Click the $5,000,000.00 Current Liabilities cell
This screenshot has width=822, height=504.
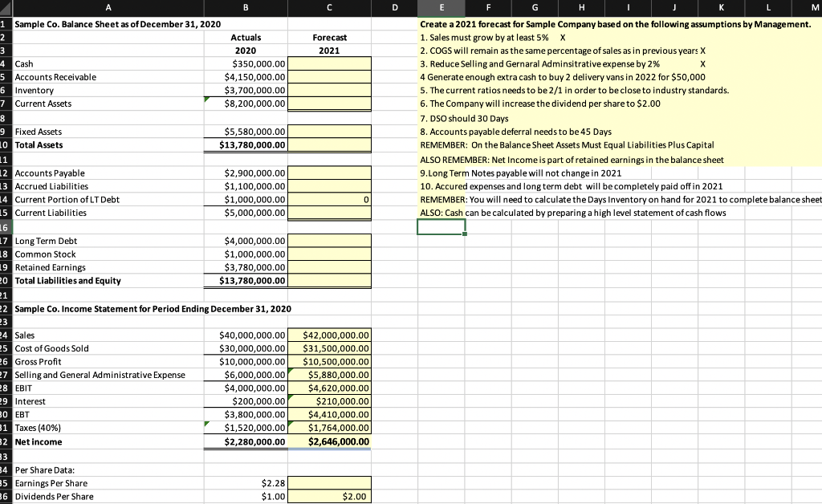coord(246,213)
